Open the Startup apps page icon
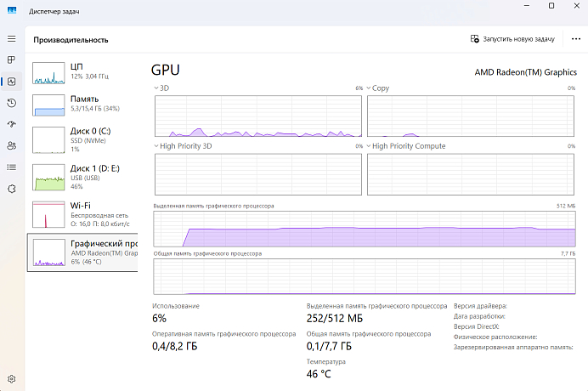 tap(11, 124)
